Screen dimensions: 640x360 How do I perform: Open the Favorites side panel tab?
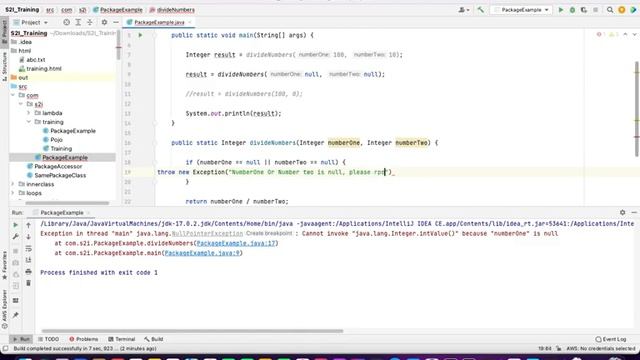(x=4, y=266)
